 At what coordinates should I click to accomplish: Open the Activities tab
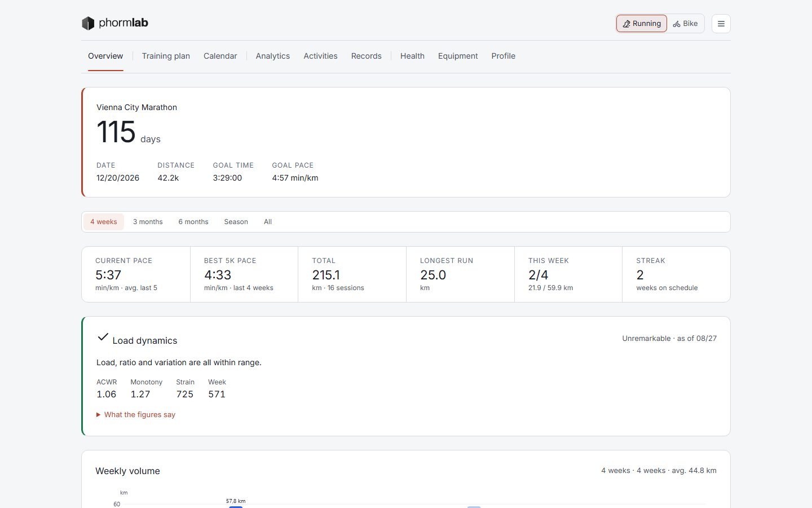320,56
